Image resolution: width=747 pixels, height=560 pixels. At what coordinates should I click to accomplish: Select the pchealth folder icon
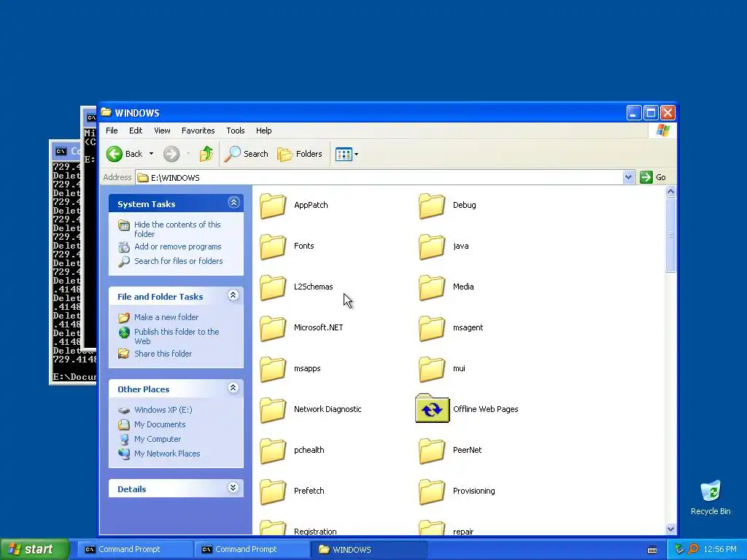point(273,451)
